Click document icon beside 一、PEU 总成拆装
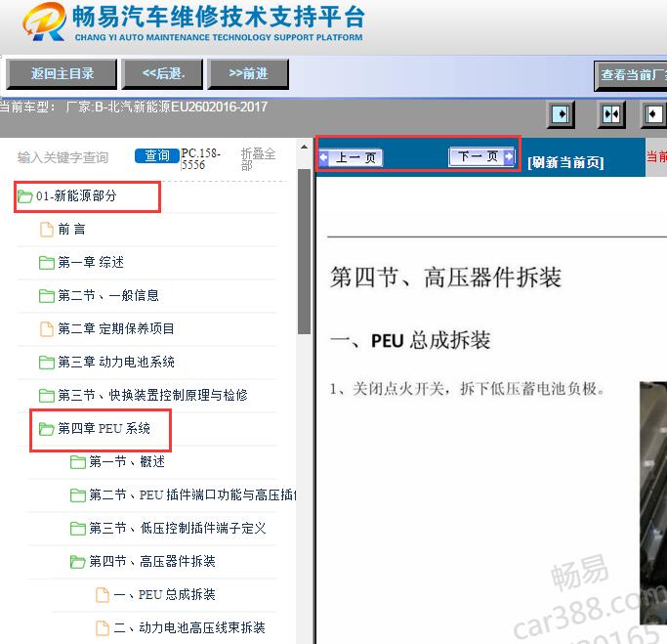667x644 pixels. (x=103, y=594)
